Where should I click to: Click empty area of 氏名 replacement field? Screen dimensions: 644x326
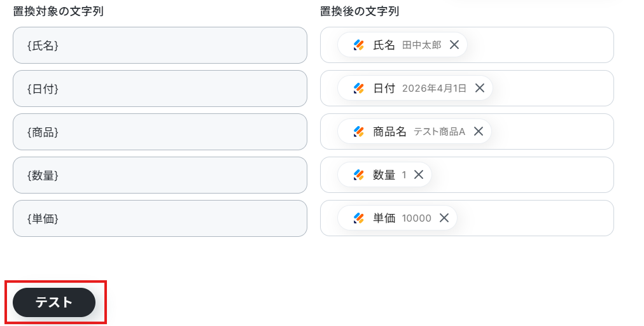coord(541,45)
